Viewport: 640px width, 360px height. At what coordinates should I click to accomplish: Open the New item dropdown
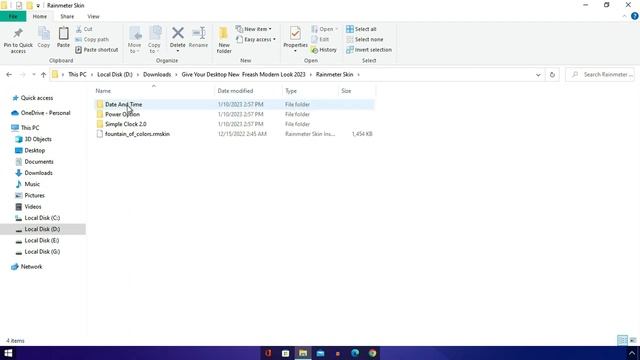pyautogui.click(x=253, y=29)
